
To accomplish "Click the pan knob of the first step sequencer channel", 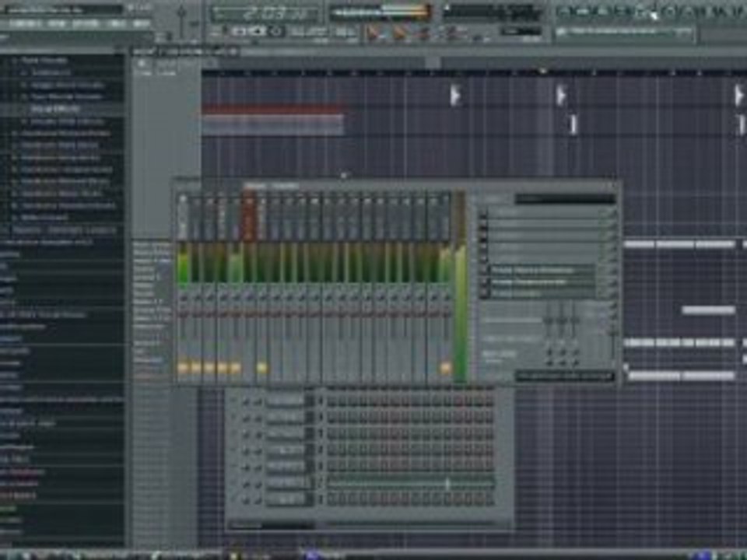I will pyautogui.click(x=247, y=402).
